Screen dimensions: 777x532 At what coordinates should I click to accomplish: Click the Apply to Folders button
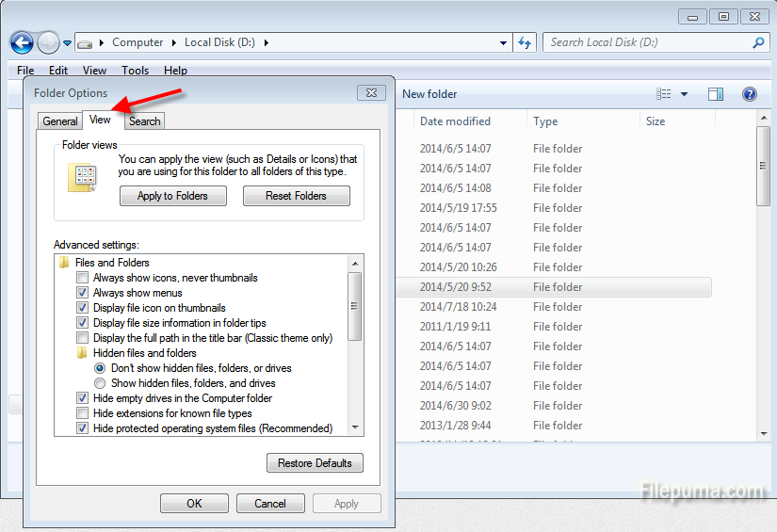pyautogui.click(x=172, y=196)
